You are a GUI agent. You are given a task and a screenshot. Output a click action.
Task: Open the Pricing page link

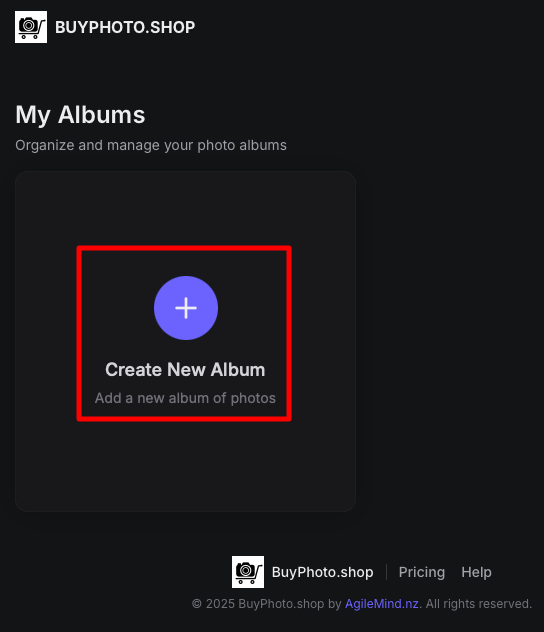point(421,572)
